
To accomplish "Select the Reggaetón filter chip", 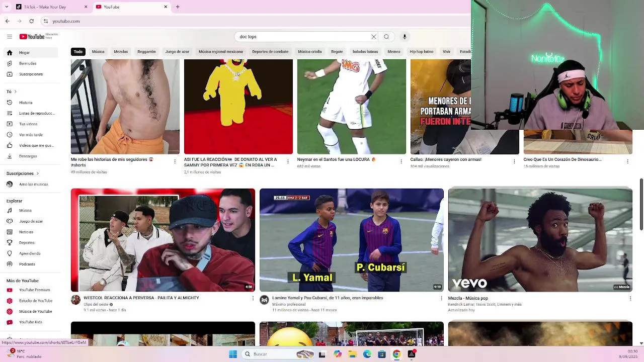I will (x=146, y=52).
